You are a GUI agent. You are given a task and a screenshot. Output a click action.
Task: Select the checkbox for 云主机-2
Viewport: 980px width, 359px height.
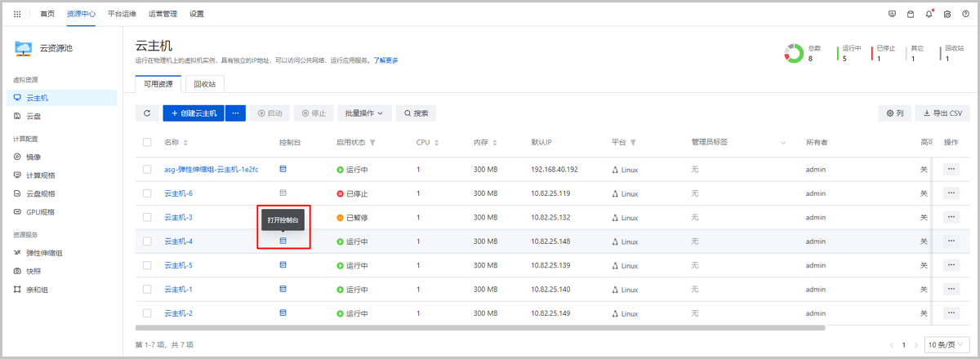point(147,313)
